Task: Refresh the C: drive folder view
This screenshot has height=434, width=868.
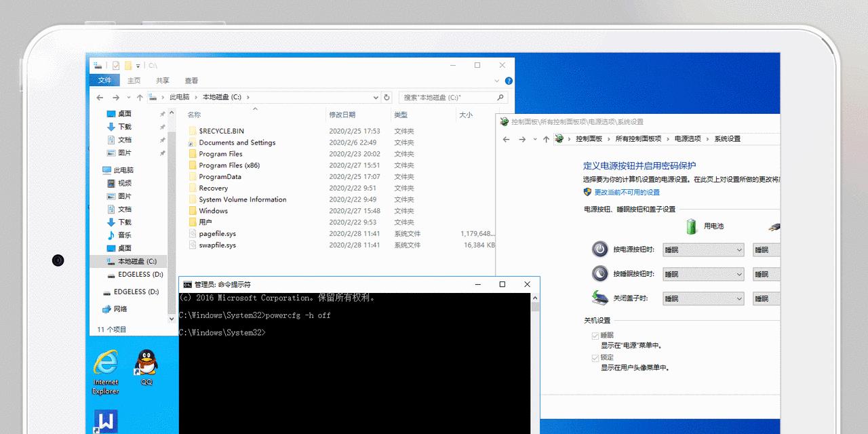Action: pyautogui.click(x=387, y=98)
